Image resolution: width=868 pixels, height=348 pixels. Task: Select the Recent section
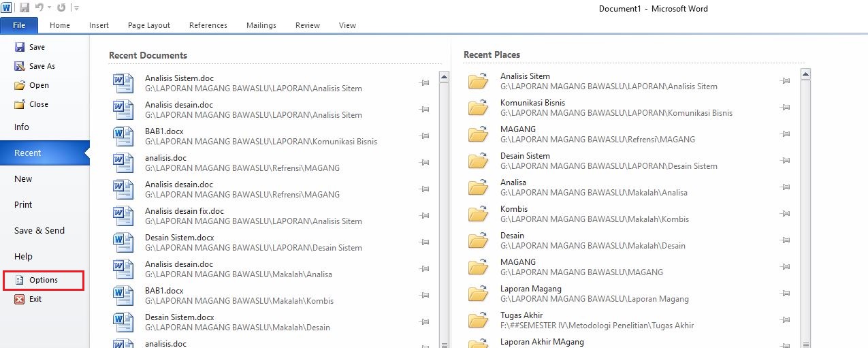pos(44,153)
